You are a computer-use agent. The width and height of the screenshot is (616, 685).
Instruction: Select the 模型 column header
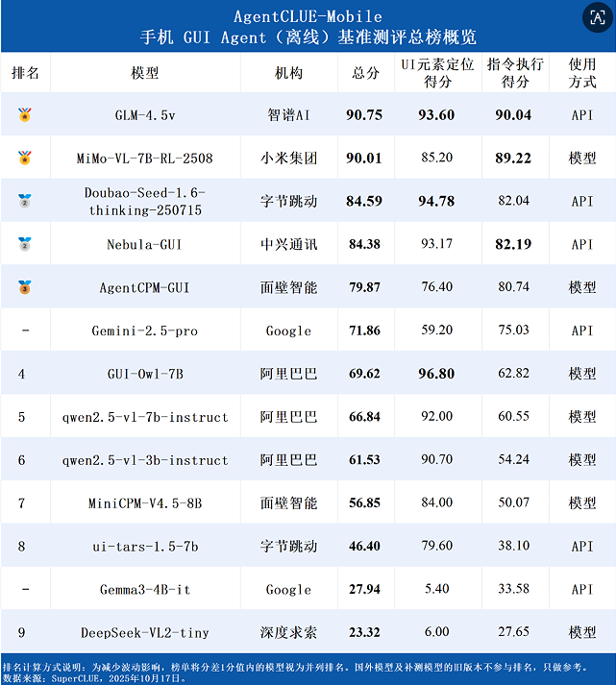click(144, 73)
